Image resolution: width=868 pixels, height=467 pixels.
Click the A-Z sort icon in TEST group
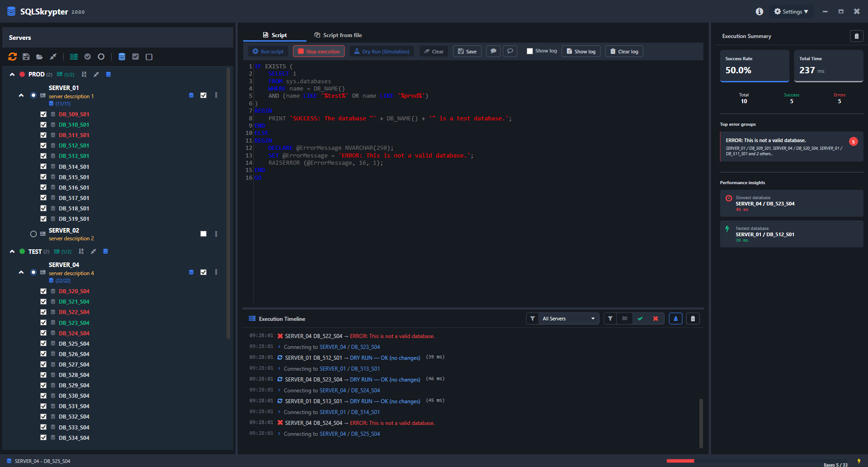(81, 251)
